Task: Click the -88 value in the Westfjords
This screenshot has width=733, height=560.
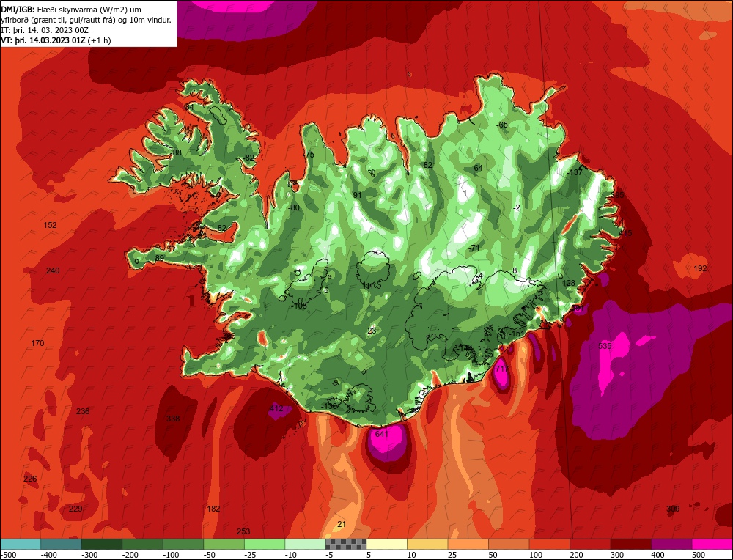Action: (x=176, y=152)
